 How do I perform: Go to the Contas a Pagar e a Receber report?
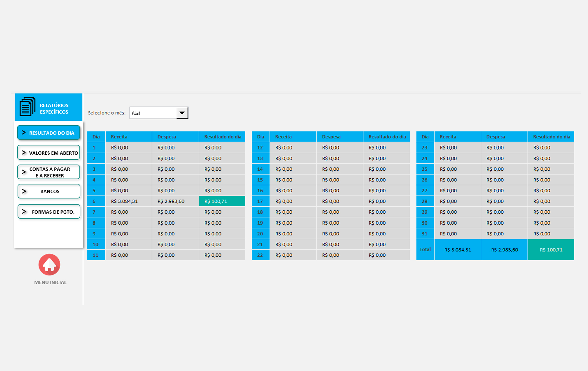click(50, 172)
